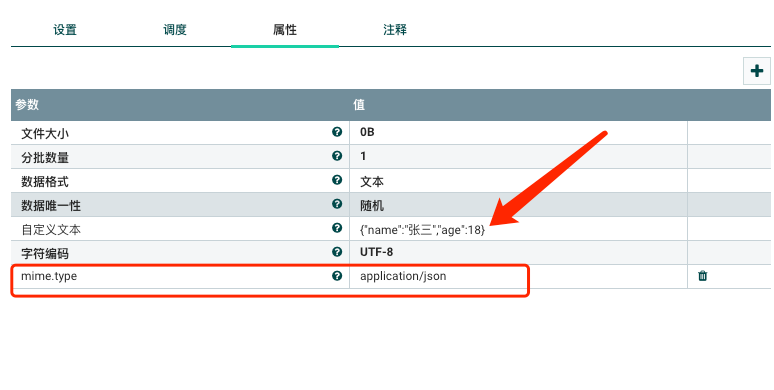
Task: Show help for 自定义文本 property
Action: [x=337, y=228]
